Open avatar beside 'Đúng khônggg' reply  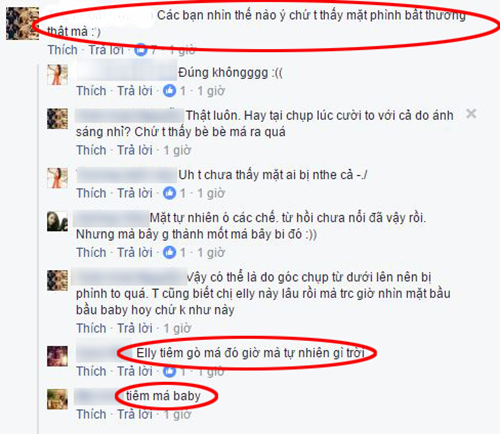pos(57,75)
